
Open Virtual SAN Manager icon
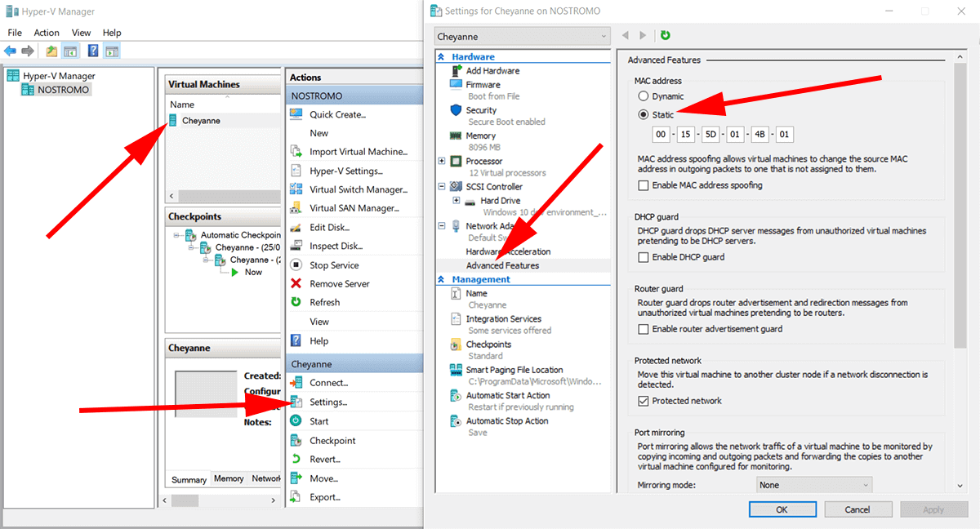pos(296,208)
